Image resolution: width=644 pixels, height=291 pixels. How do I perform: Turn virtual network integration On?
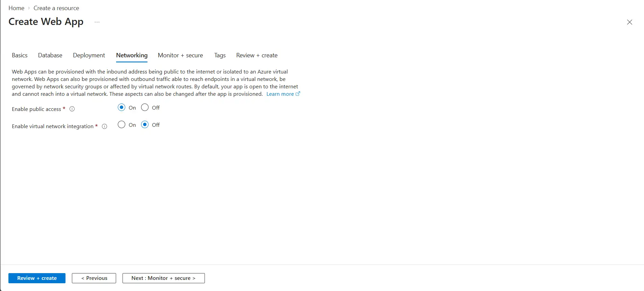point(122,125)
